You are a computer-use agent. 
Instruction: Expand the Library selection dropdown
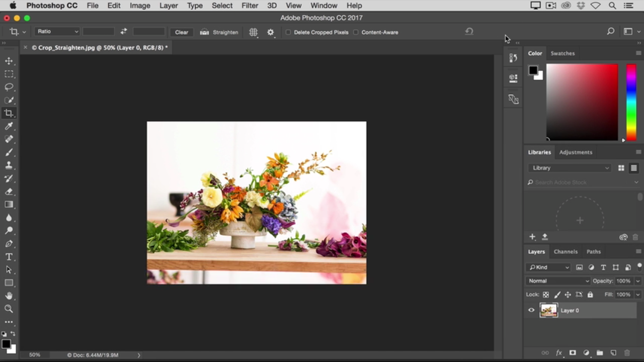point(570,168)
